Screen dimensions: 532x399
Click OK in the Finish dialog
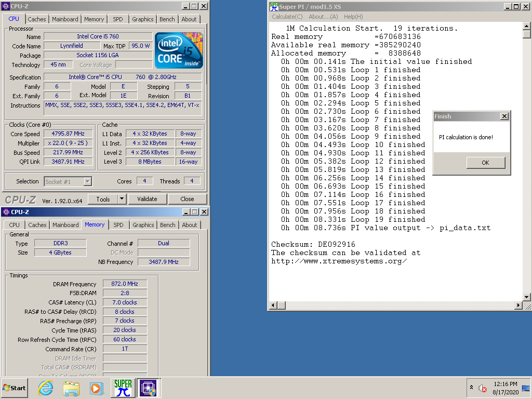(x=486, y=163)
